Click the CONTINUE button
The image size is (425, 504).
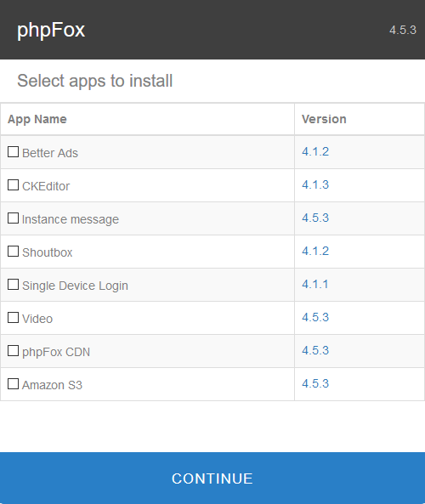212,478
